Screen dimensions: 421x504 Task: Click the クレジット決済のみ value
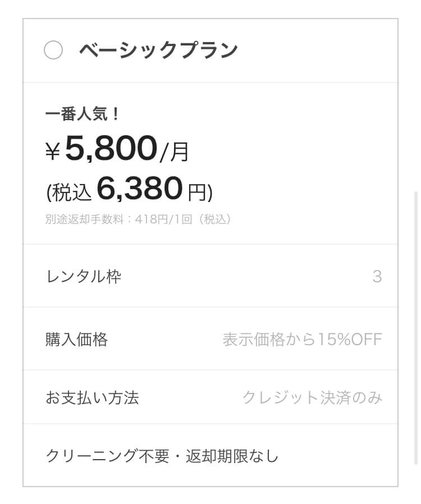pos(312,397)
